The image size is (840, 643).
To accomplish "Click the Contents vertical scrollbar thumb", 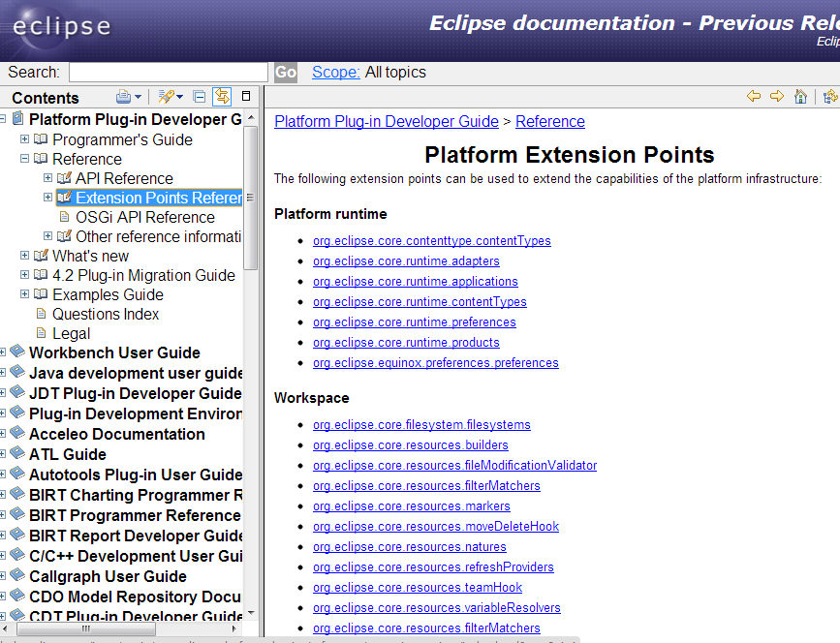I will click(250, 198).
